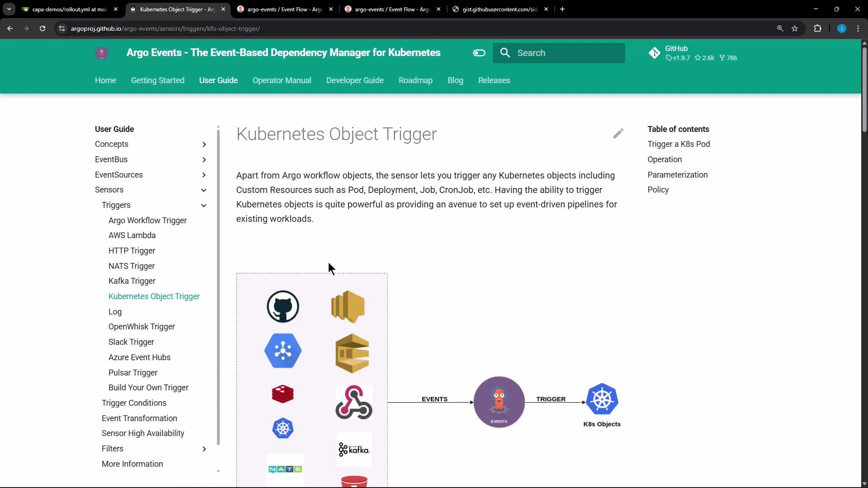The height and width of the screenshot is (488, 868).
Task: Jump to Policy section in contents
Action: pos(658,190)
